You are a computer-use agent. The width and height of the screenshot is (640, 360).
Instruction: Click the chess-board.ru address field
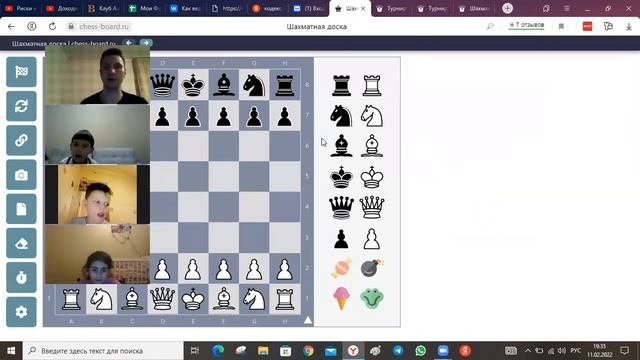pos(104,26)
